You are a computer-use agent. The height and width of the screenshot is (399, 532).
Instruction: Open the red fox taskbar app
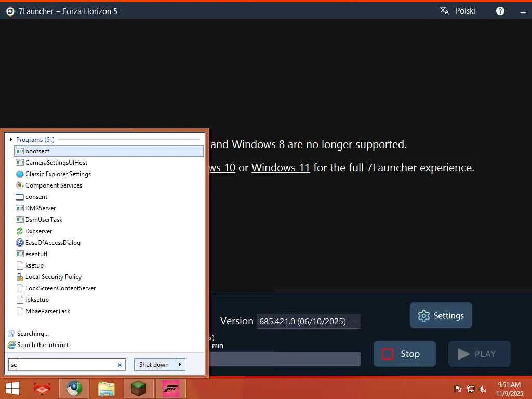[x=42, y=389]
